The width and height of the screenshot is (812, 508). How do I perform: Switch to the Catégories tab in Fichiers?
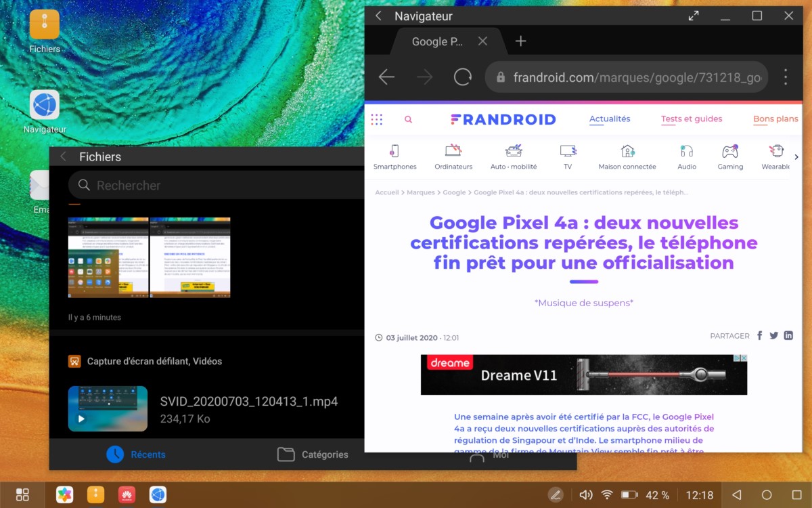click(313, 454)
